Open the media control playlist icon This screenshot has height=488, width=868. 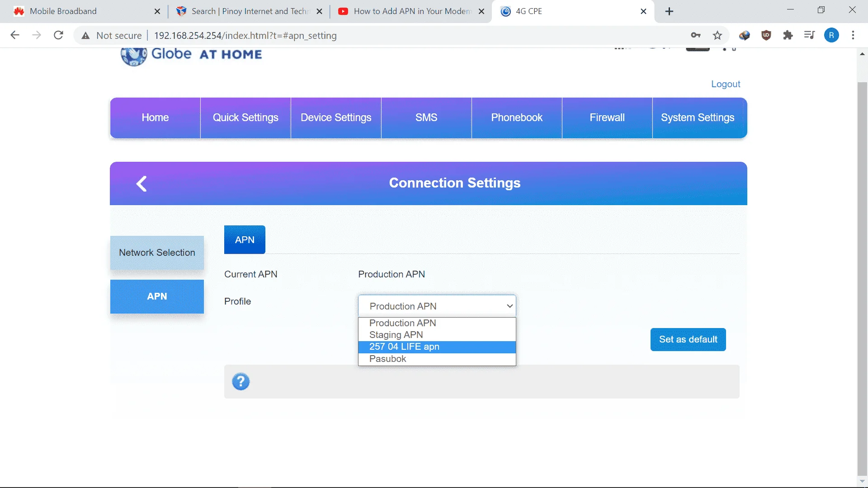pyautogui.click(x=809, y=35)
